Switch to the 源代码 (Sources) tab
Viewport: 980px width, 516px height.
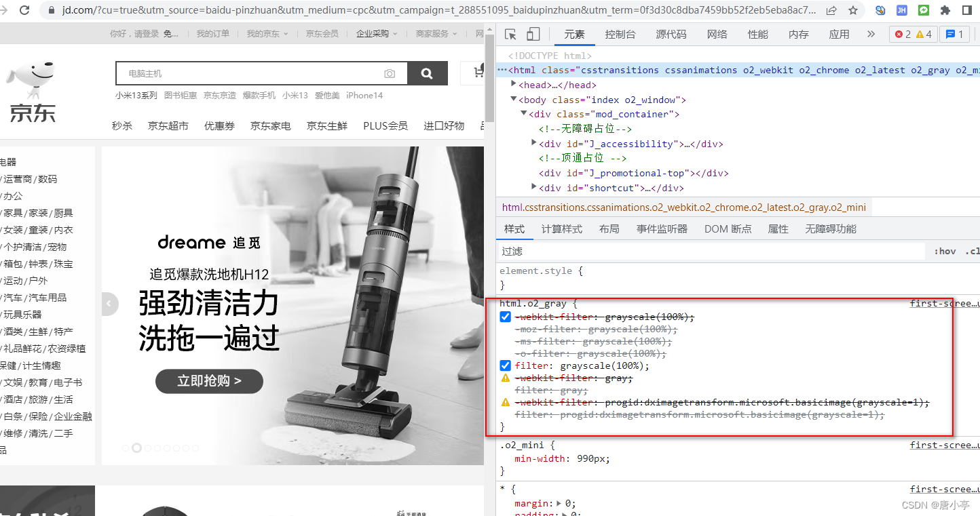(x=671, y=35)
